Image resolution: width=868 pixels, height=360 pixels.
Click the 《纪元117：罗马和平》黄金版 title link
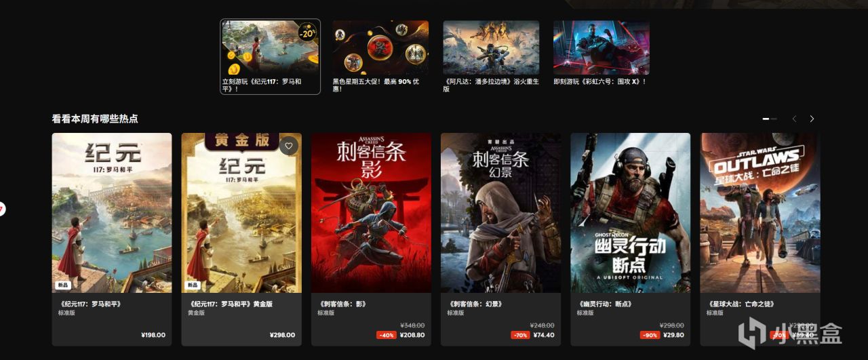pos(230,304)
